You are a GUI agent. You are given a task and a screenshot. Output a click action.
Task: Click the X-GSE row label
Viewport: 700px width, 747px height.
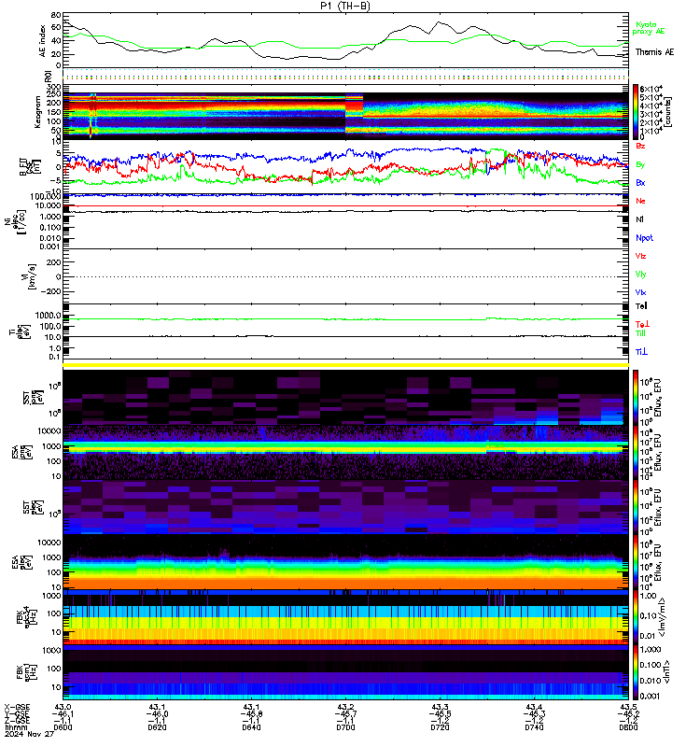[x=17, y=707]
